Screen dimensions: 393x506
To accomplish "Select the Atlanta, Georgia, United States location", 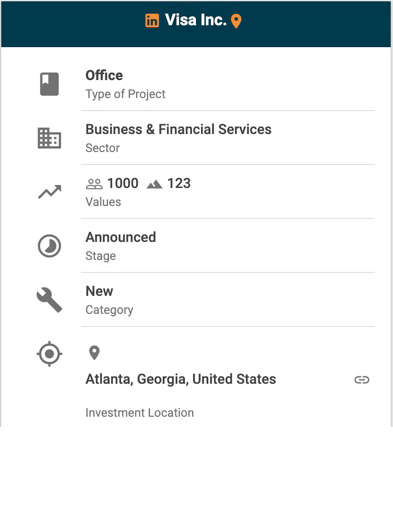I will point(181,379).
